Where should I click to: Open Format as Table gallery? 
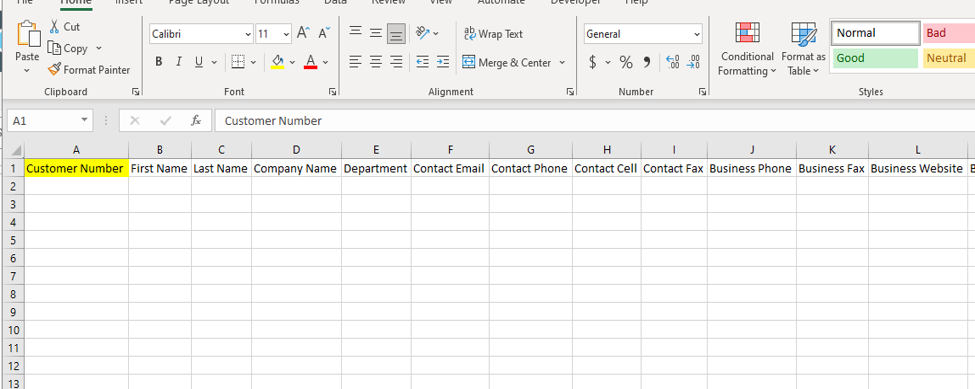803,49
